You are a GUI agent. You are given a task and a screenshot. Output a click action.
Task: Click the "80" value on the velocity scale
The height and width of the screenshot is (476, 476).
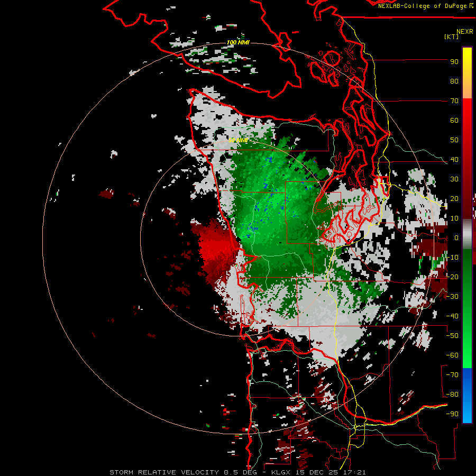[454, 81]
